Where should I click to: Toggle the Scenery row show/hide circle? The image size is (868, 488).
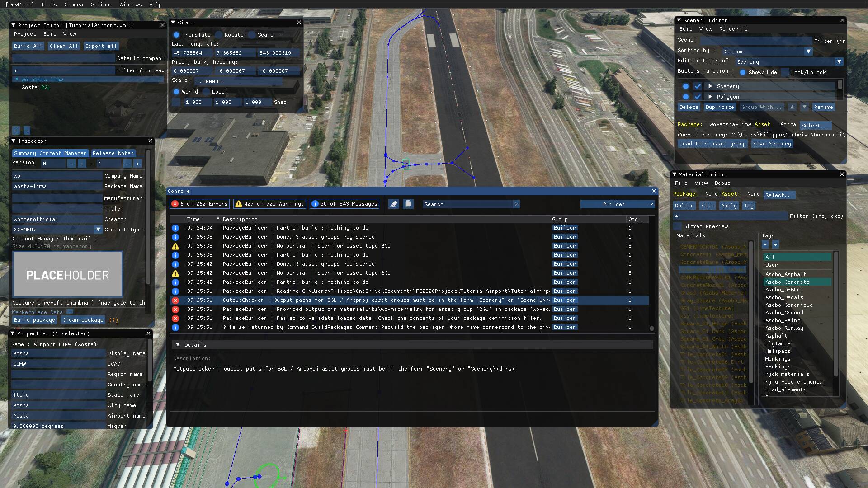[686, 86]
